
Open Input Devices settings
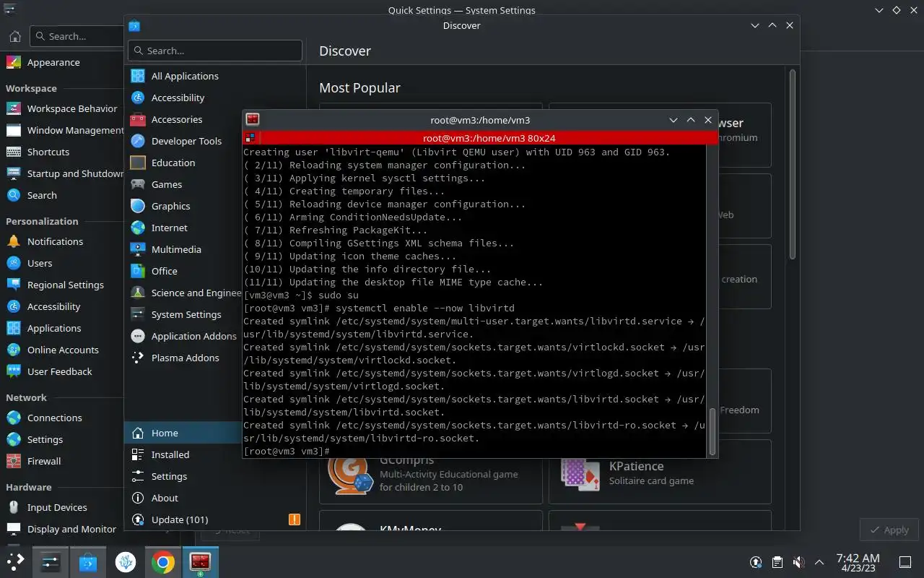click(62, 507)
